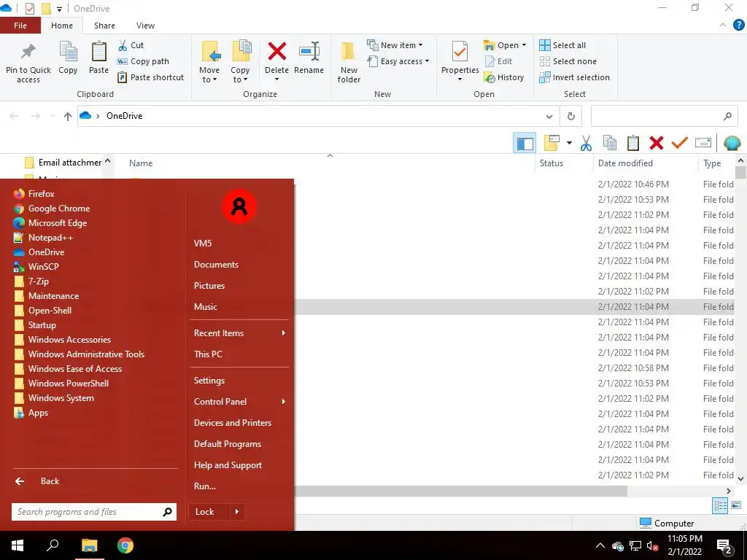Image resolution: width=747 pixels, height=560 pixels.
Task: Click the Cut scissors in ribbon
Action: (123, 45)
